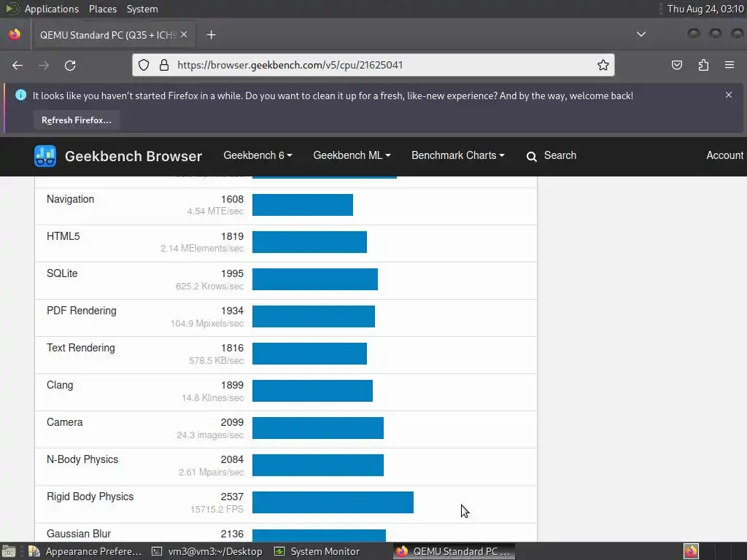Open the Applications menu
This screenshot has width=747, height=560.
[x=52, y=9]
